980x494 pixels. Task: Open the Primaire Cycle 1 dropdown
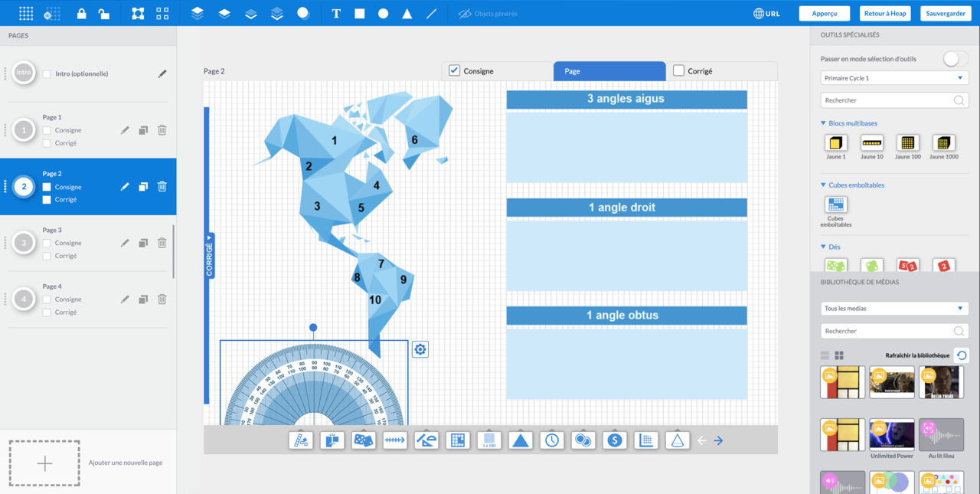[894, 78]
